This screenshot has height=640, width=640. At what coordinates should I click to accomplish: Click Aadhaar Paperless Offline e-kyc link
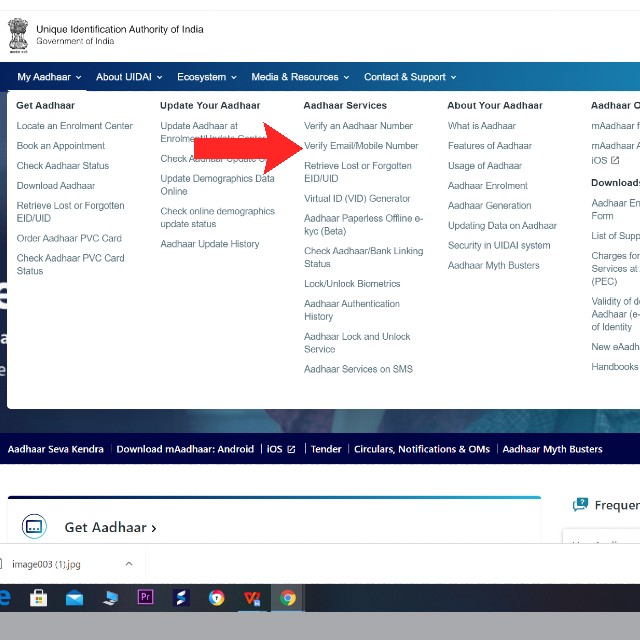pos(363,224)
